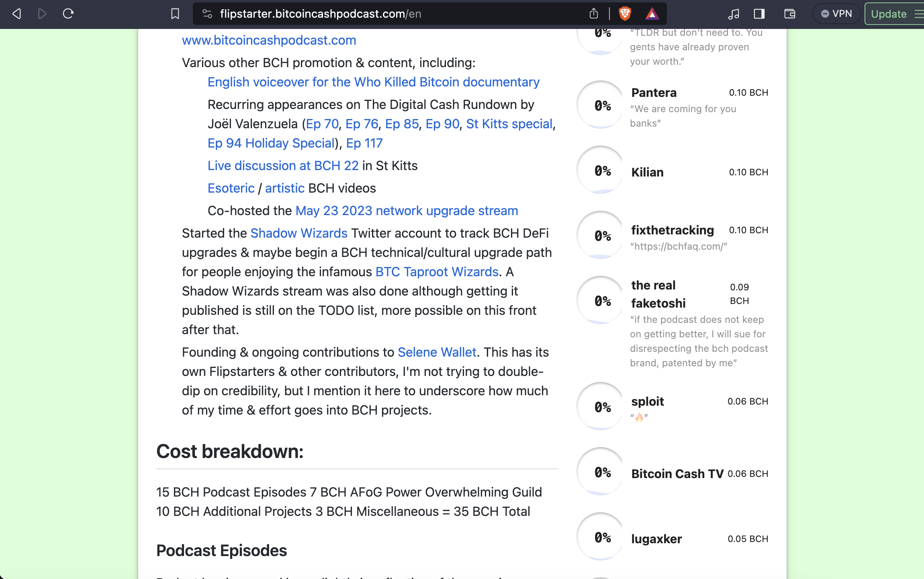Click Pantera's 0% contribution circle

(x=601, y=105)
